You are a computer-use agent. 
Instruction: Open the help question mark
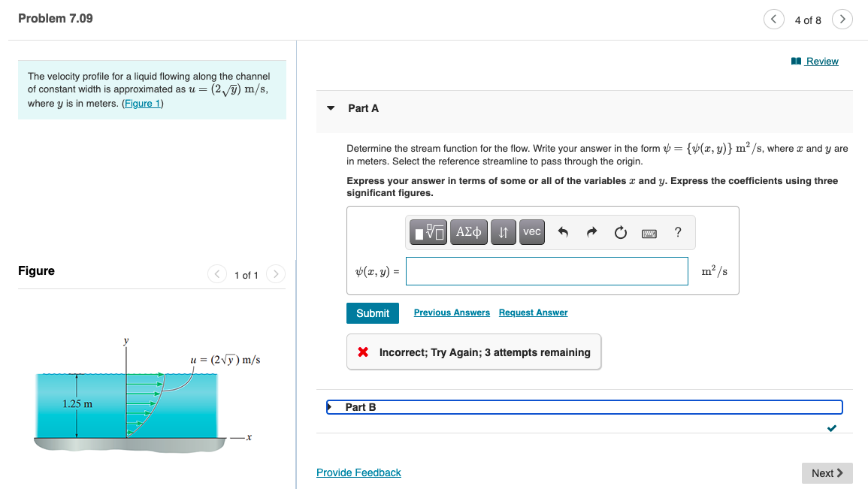coord(678,232)
